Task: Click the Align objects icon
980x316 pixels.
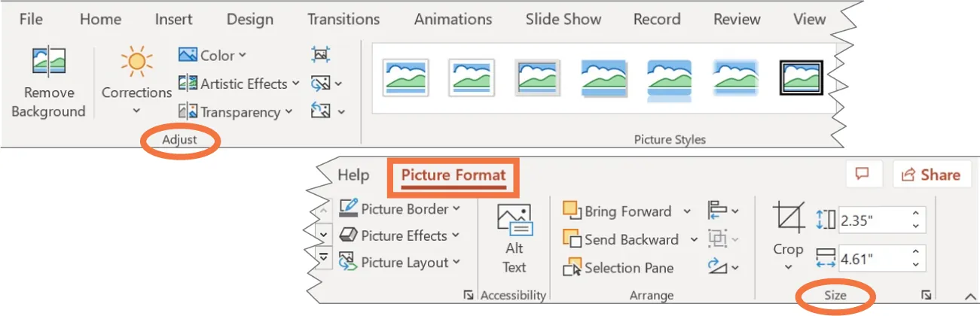Action: point(717,211)
